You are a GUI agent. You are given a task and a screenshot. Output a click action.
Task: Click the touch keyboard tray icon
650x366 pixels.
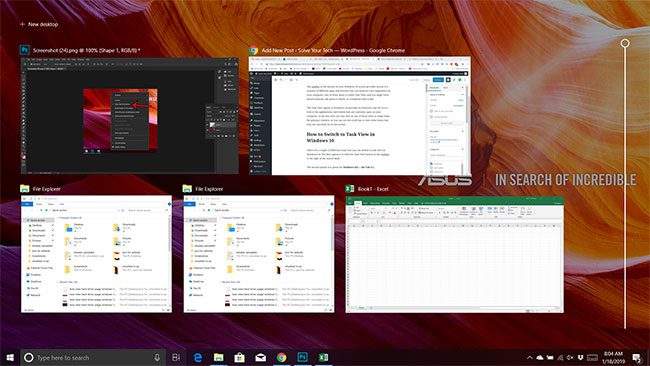(x=592, y=357)
